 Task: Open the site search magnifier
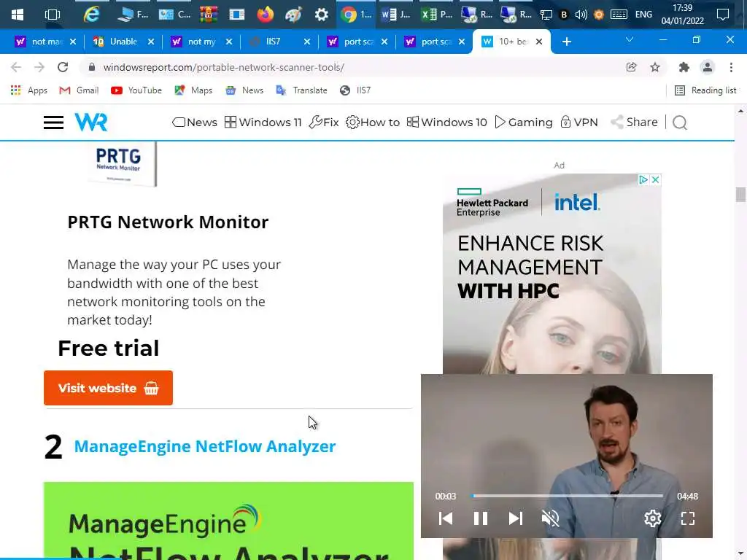click(680, 122)
